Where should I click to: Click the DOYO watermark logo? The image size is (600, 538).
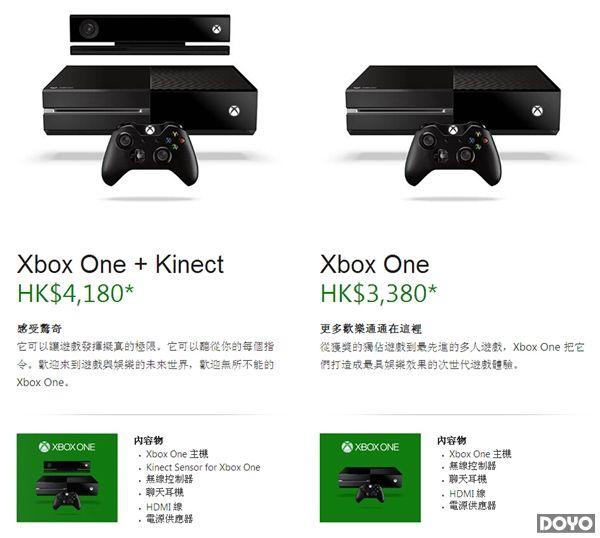pos(566,523)
